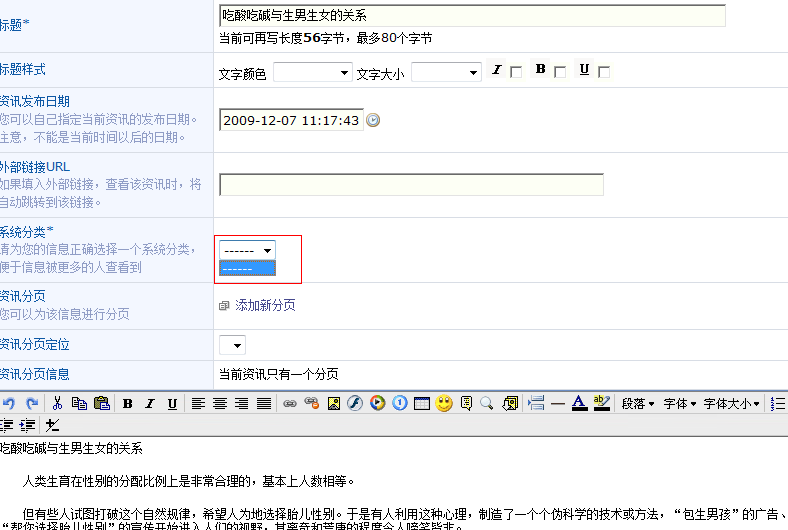This screenshot has height=530, width=788.
Task: Set text highlight color icon
Action: (602, 403)
